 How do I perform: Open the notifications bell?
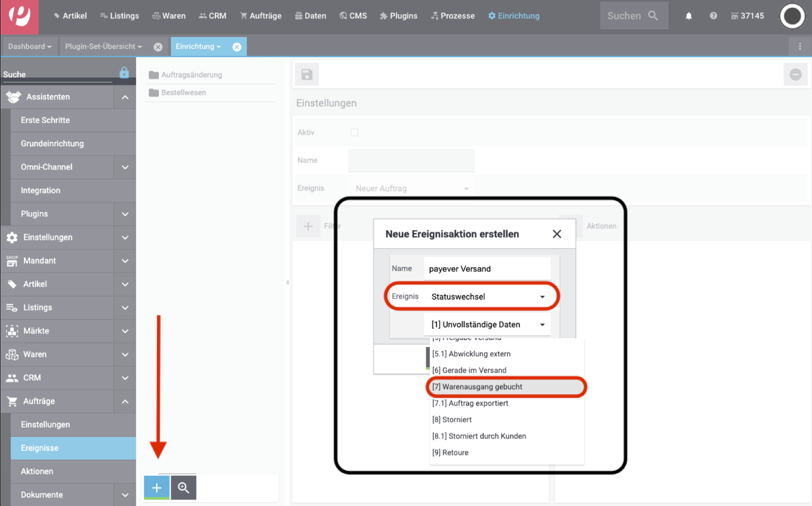[689, 16]
